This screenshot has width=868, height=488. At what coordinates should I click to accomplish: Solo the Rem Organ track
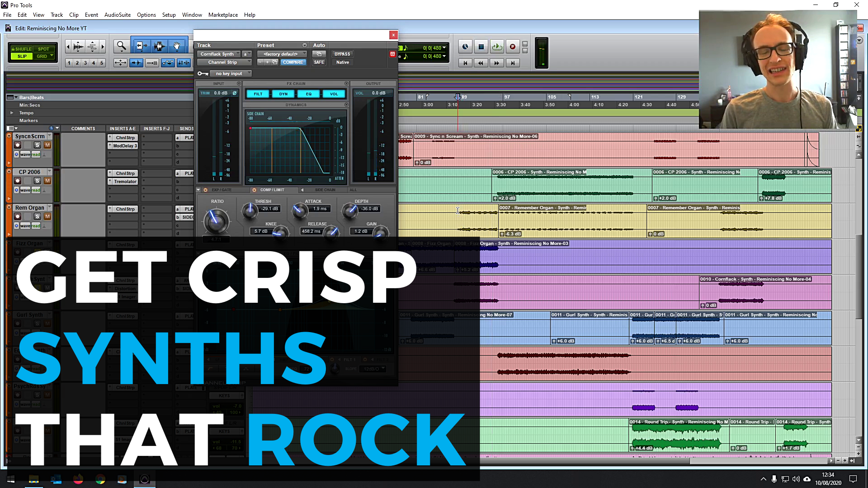38,216
